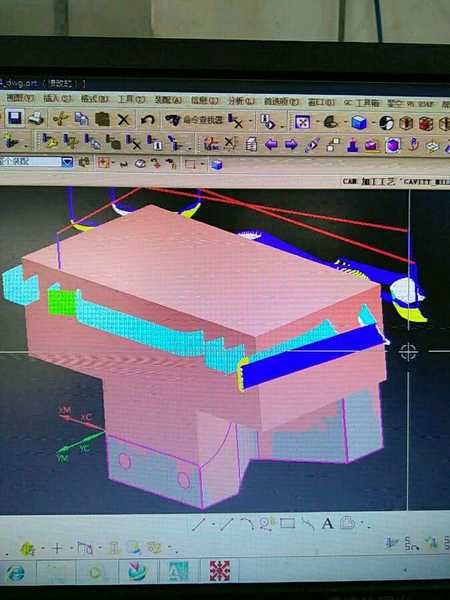Select the text A tool in bottom toolbar
Viewport: 450px width, 600px height.
click(328, 523)
